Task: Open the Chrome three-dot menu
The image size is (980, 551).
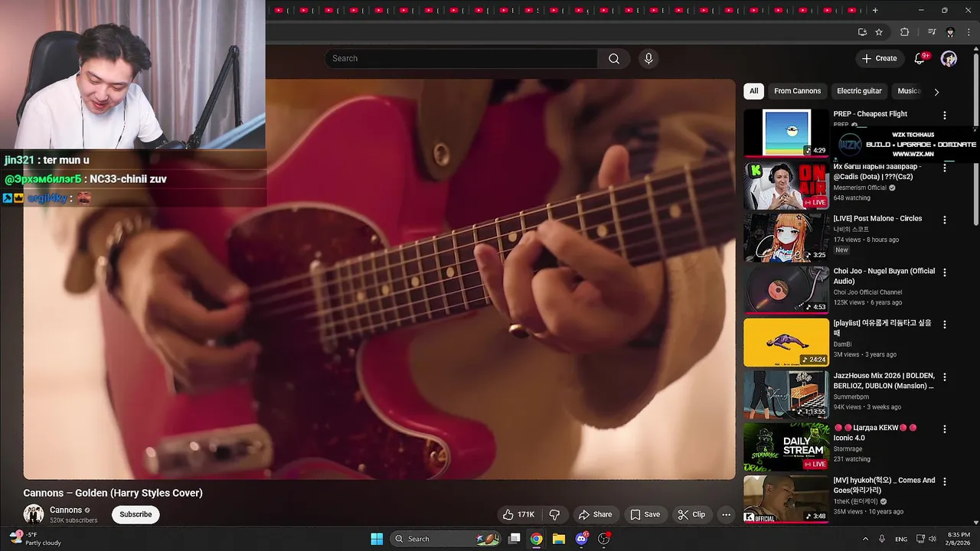Action: (x=969, y=32)
